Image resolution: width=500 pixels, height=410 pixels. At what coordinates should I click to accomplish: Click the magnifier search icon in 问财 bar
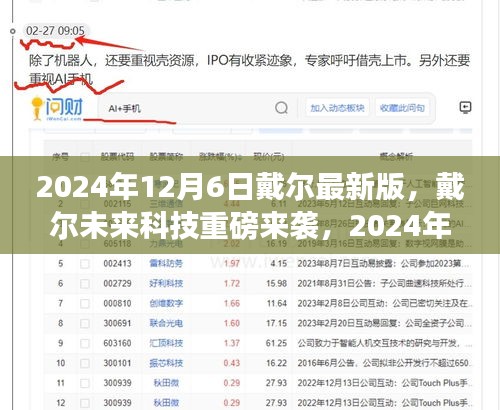281,108
